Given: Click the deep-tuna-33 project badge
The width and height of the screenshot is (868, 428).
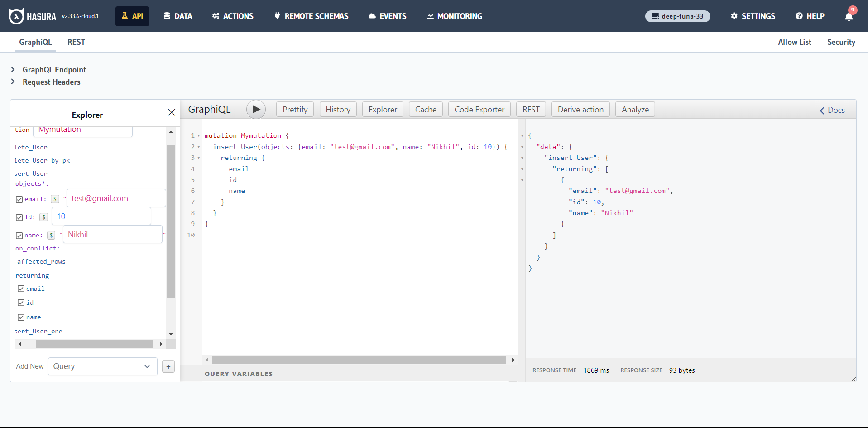Looking at the screenshot, I should [678, 16].
